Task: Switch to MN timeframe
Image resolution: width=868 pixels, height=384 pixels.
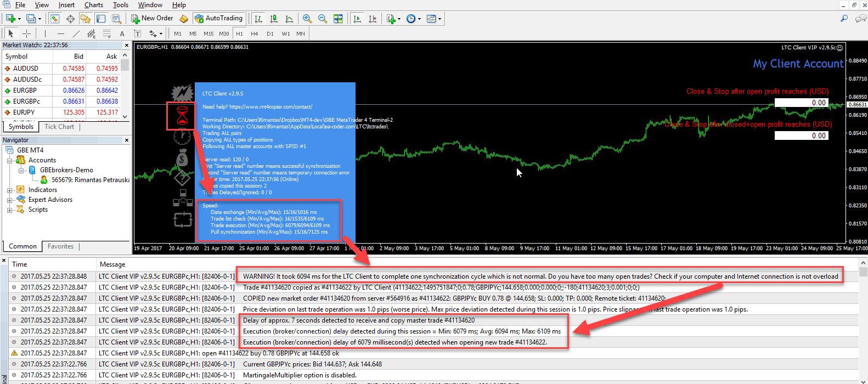Action: point(301,33)
